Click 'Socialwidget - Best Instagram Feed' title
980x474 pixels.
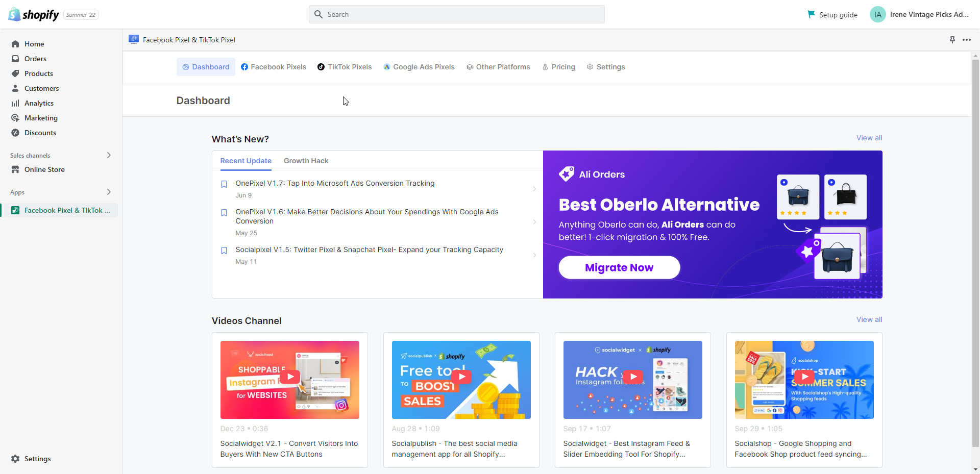pos(626,449)
